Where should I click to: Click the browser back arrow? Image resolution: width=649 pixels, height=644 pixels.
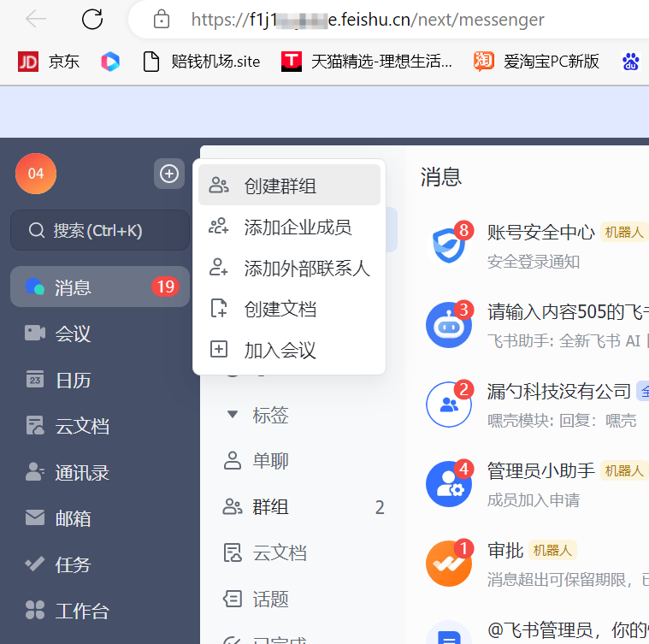[x=36, y=19]
